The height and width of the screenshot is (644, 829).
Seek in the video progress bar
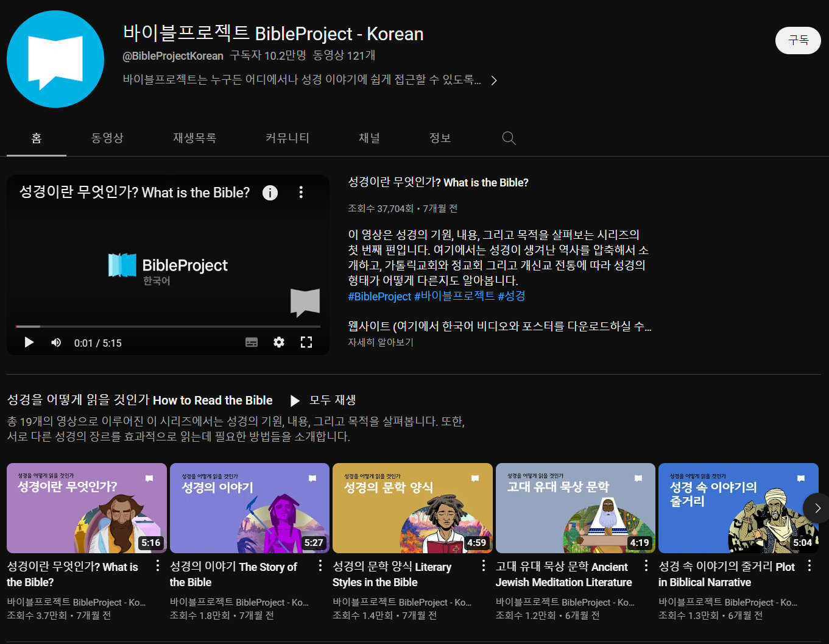[168, 327]
